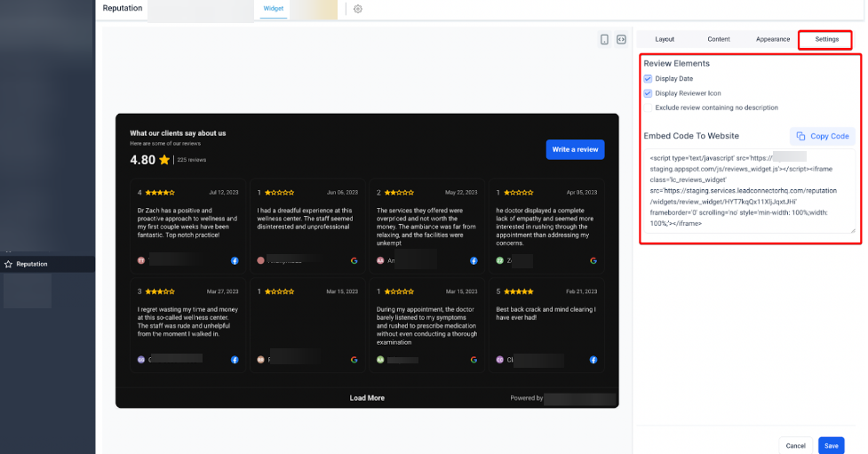
Task: Click the gold star beside 4.80 rating
Action: [x=164, y=160]
